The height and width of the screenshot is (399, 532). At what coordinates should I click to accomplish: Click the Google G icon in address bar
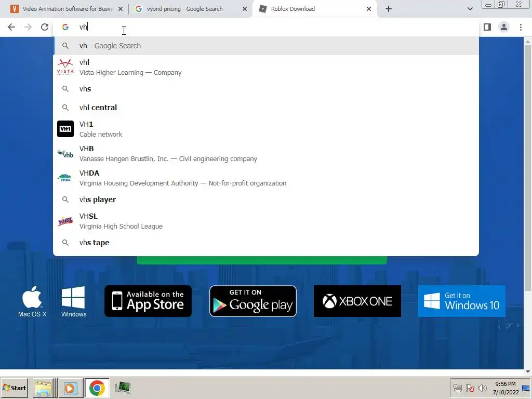coord(65,27)
